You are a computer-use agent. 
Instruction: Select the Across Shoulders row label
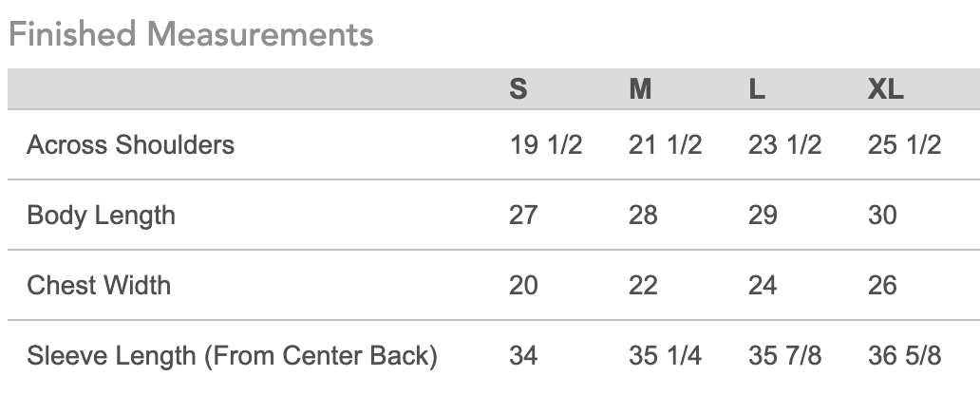click(x=130, y=145)
